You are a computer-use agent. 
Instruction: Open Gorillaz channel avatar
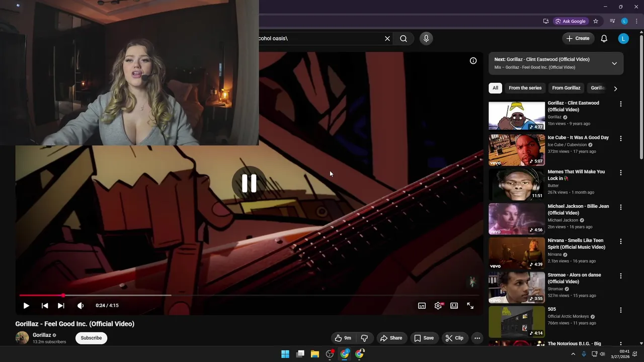(22, 338)
